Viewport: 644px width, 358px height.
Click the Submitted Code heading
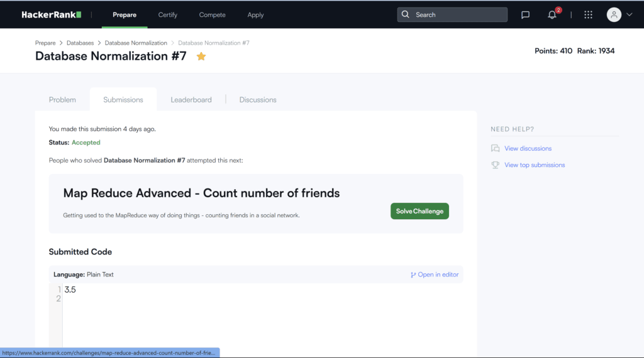click(80, 252)
